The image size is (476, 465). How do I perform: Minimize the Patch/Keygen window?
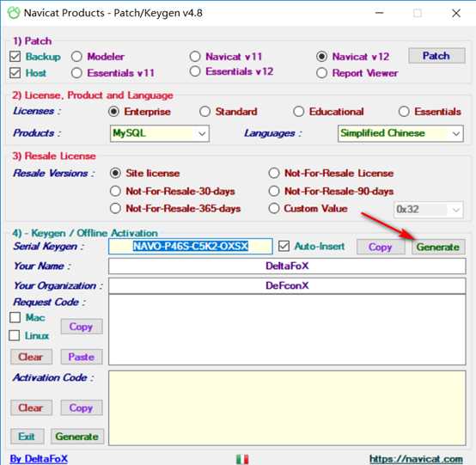click(x=380, y=13)
